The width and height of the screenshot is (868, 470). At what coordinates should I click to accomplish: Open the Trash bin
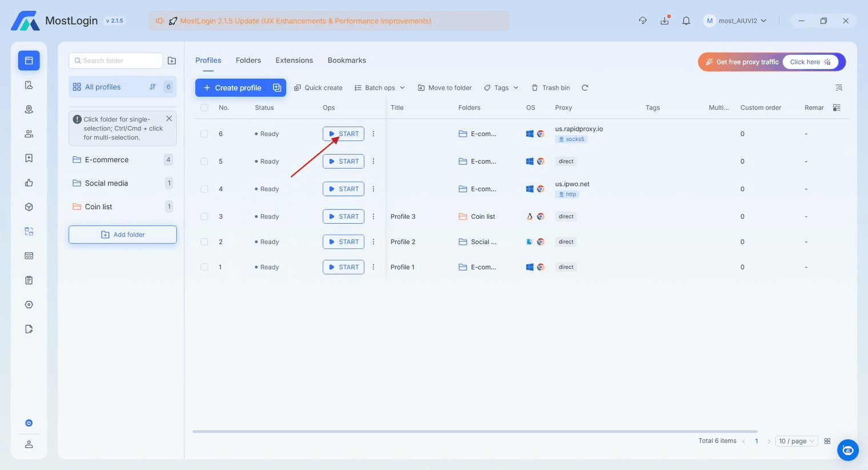550,87
